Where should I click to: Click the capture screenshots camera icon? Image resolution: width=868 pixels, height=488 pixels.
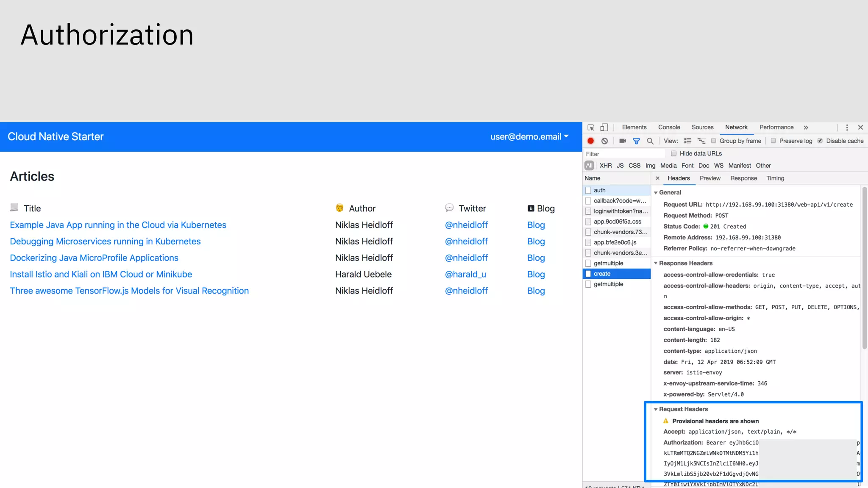click(x=622, y=141)
